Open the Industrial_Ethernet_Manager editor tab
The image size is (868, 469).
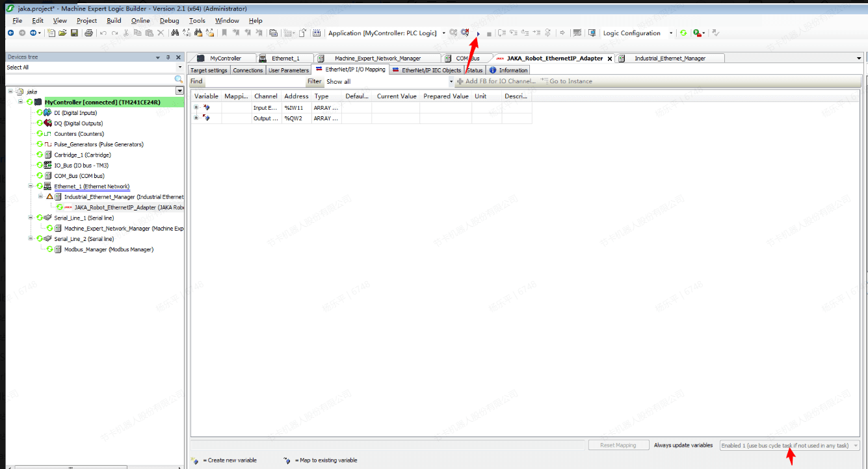670,58
